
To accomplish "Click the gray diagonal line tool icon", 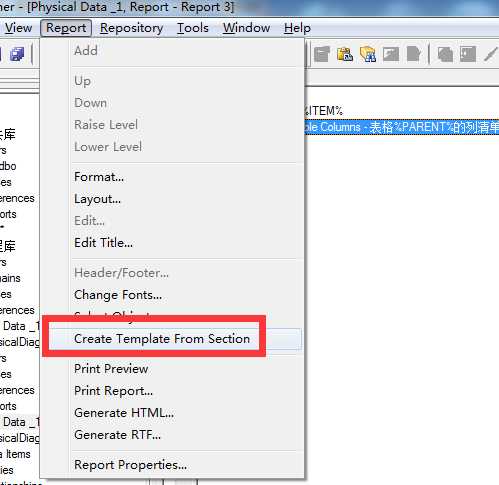I will [x=491, y=54].
